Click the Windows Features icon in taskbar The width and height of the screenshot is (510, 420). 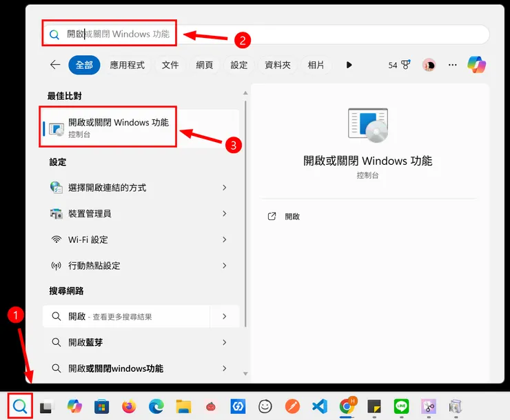pyautogui.click(x=456, y=406)
